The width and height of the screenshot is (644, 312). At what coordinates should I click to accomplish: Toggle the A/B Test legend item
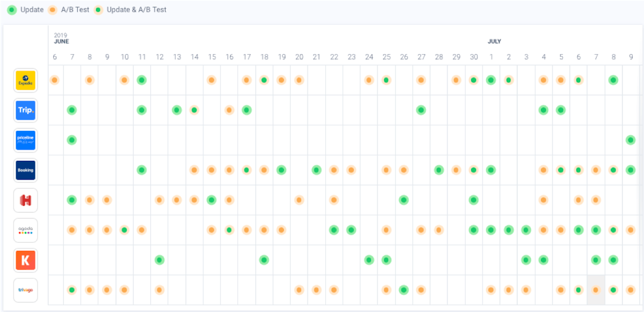pyautogui.click(x=68, y=10)
